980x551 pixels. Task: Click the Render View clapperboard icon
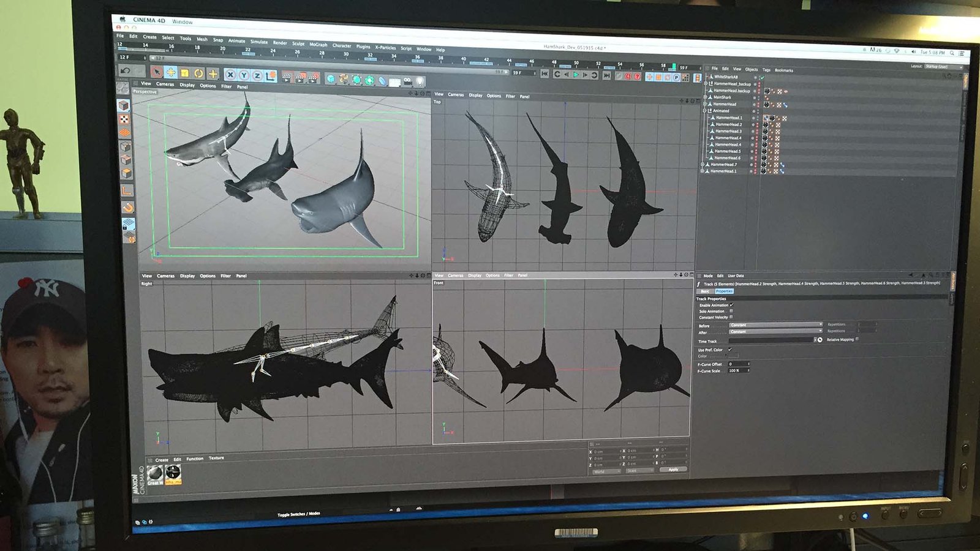click(287, 77)
